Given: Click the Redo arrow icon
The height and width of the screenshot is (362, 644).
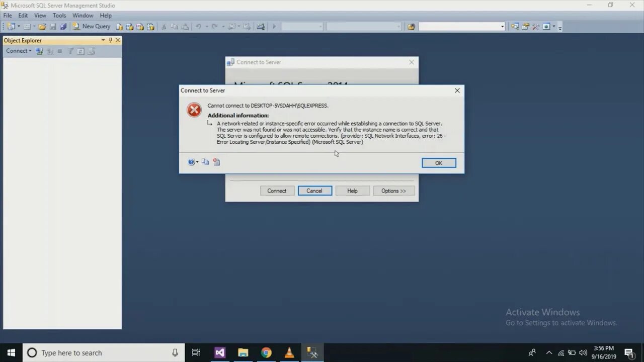Looking at the screenshot, I should point(215,26).
